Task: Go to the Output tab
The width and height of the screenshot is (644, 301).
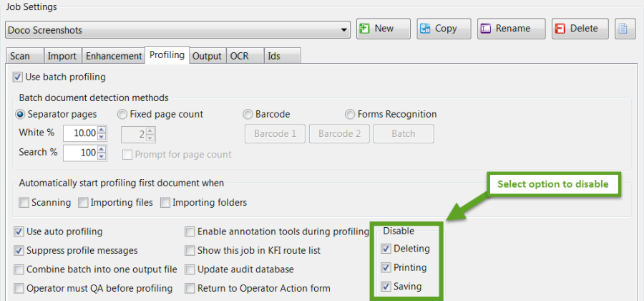Action: [x=206, y=56]
